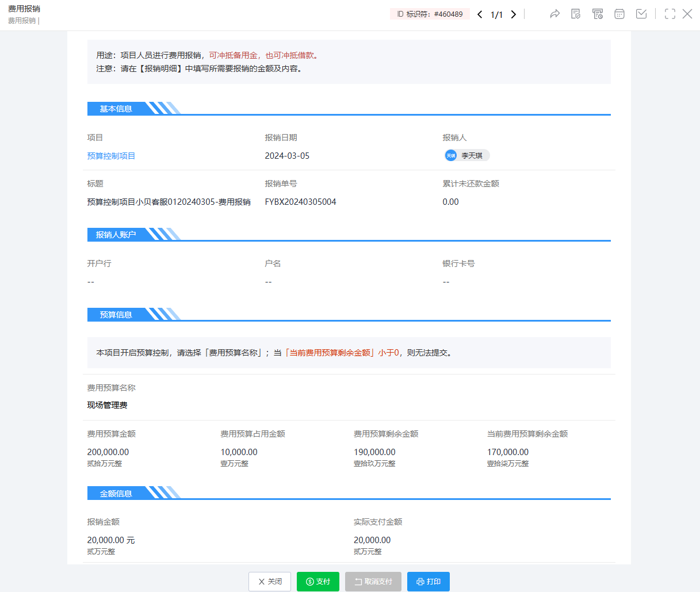Click the green 支付 button

(x=318, y=582)
